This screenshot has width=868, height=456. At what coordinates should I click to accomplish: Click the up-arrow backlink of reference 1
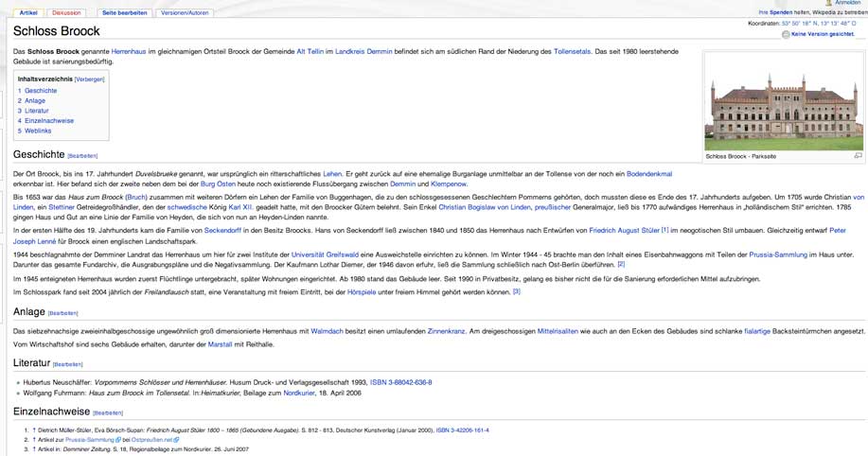[x=34, y=430]
